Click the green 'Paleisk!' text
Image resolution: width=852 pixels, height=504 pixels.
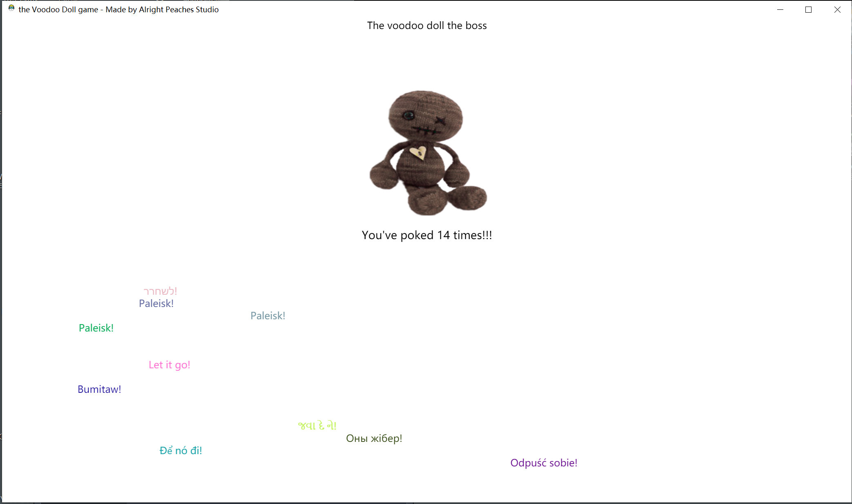(96, 327)
